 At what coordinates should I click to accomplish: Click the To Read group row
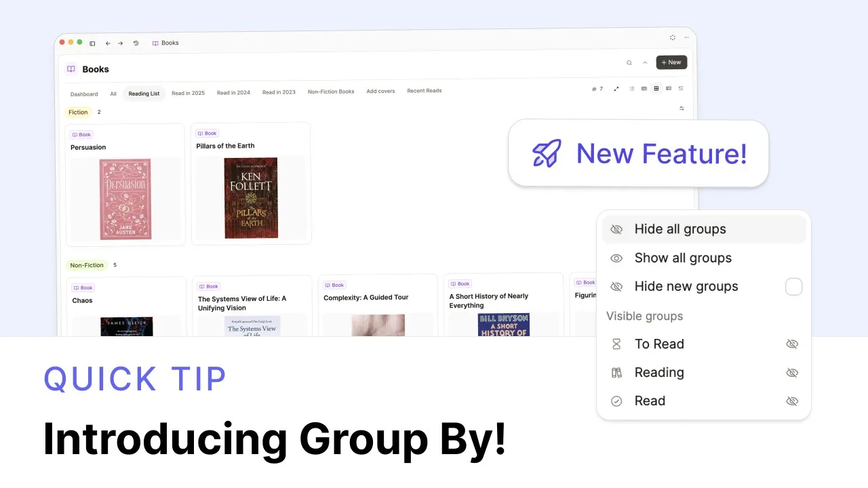(x=704, y=344)
